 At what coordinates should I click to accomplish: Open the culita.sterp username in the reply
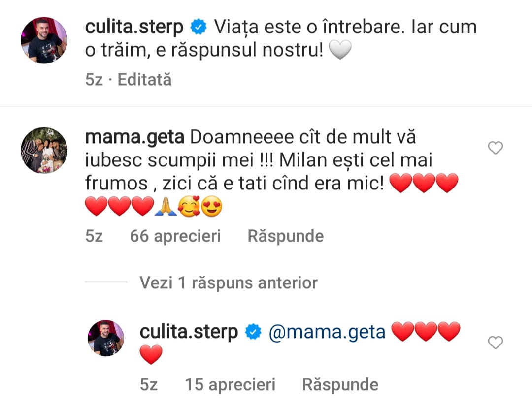coord(189,332)
